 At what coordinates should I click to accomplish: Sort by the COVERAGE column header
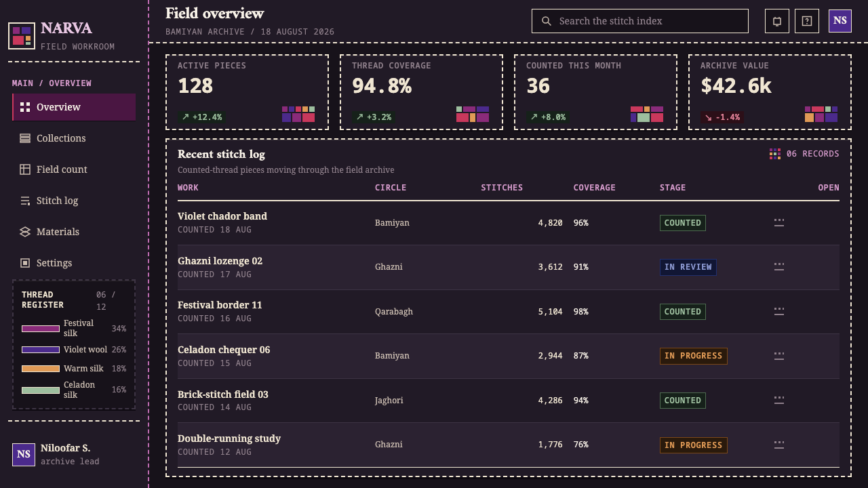(595, 188)
